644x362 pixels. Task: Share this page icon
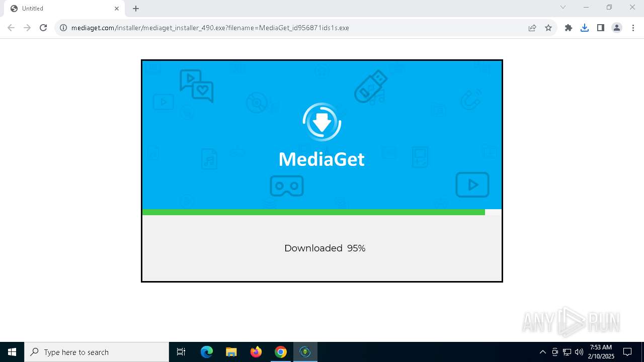[532, 28]
